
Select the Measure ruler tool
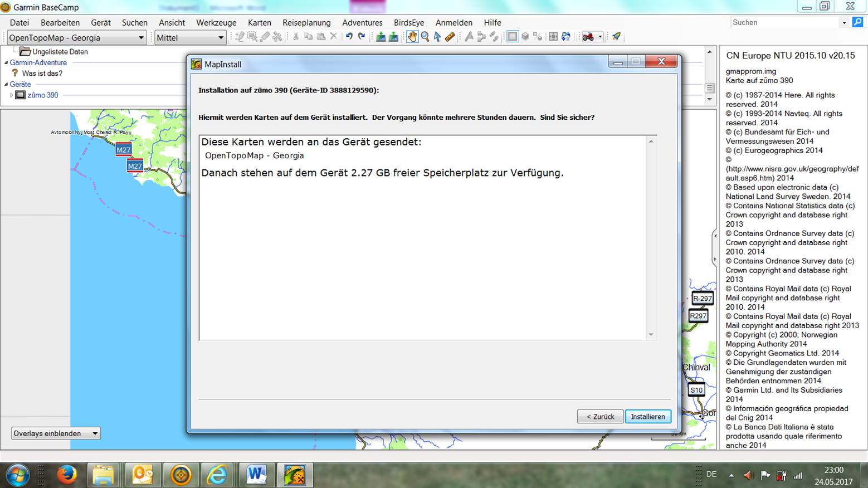450,37
